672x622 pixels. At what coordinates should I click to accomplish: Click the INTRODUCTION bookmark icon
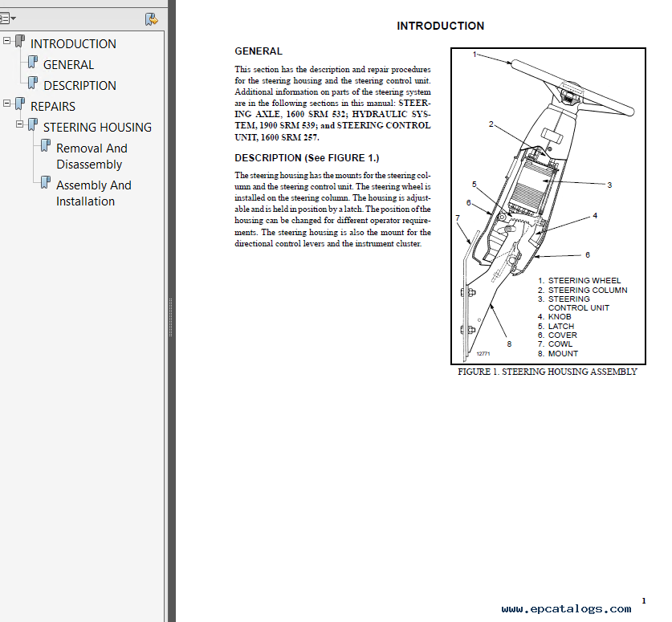point(20,41)
